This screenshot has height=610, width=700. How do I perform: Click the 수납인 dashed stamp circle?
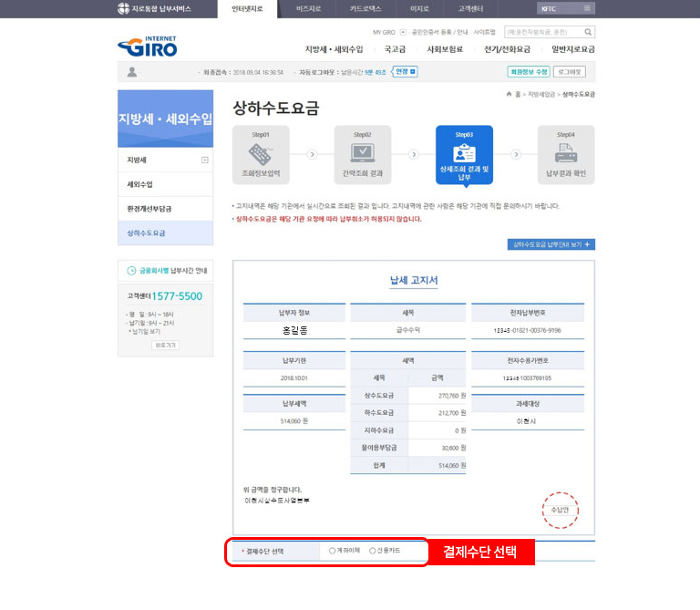561,510
